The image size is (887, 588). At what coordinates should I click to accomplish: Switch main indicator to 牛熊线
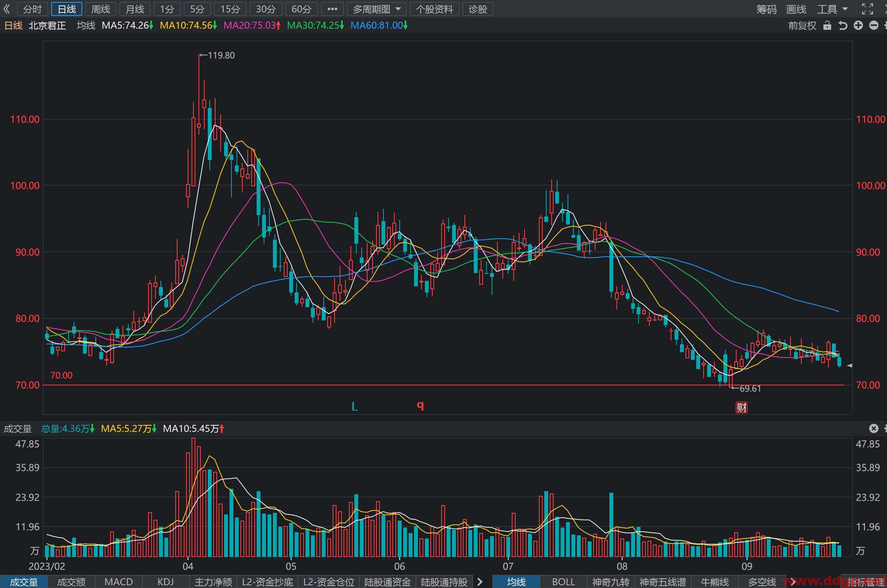pos(715,582)
